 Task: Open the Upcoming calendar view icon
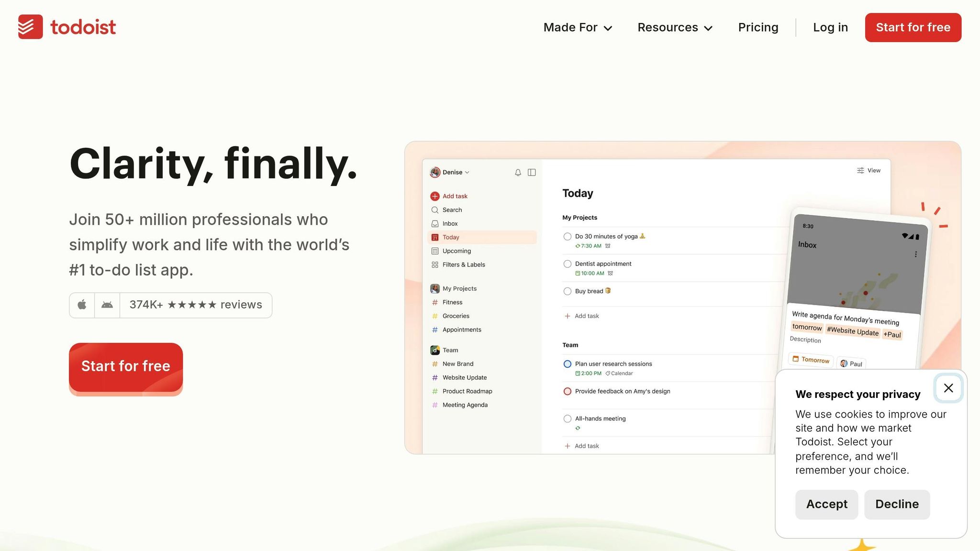(x=434, y=251)
